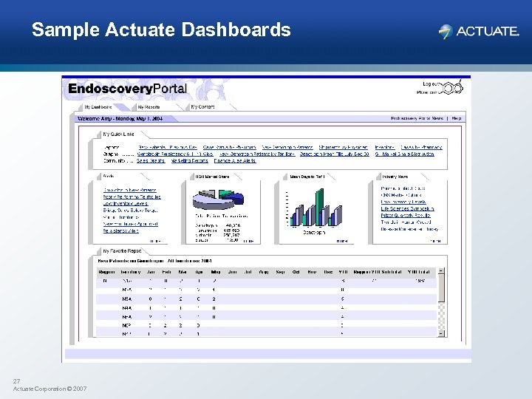The width and height of the screenshot is (532, 399).
Task: Select the My Quick Links panel title
Action: (x=118, y=134)
